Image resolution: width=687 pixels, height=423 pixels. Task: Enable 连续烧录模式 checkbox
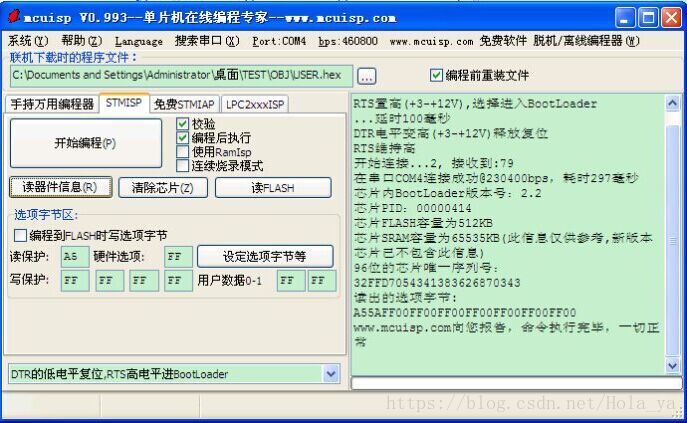182,166
